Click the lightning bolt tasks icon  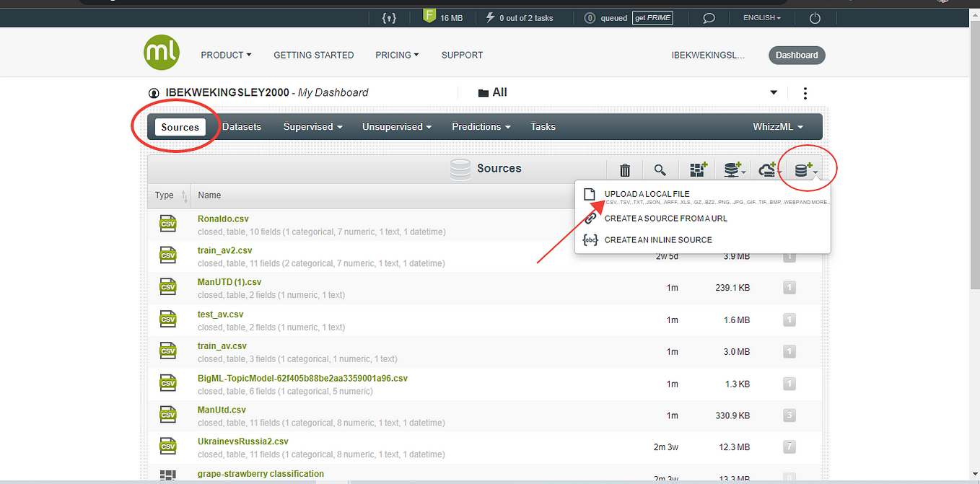[x=491, y=17]
